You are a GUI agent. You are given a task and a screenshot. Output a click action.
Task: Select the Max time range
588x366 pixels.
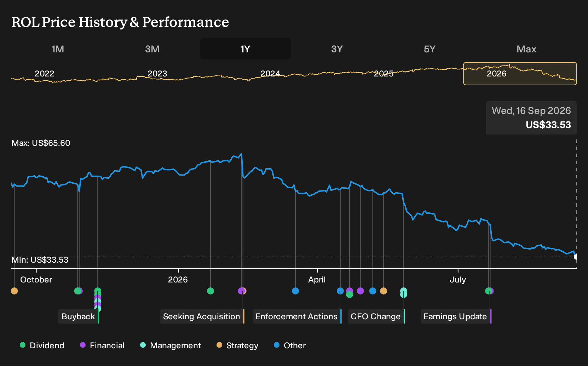(x=526, y=49)
